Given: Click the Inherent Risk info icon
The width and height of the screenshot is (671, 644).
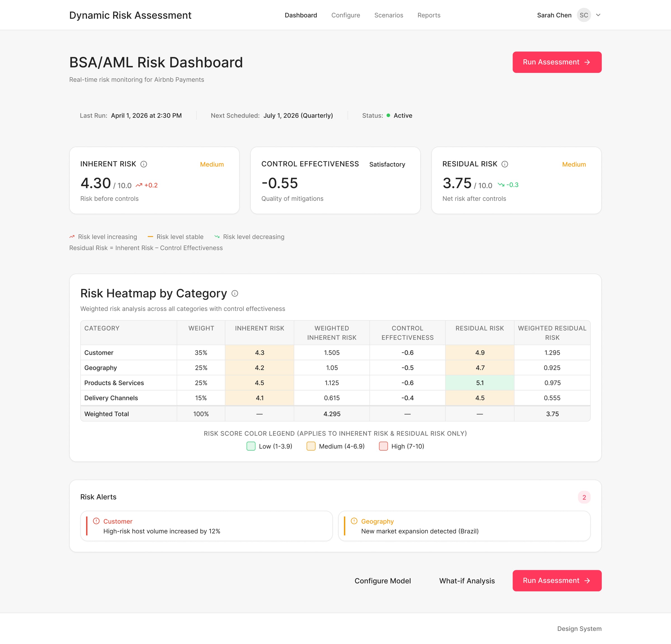Looking at the screenshot, I should 144,164.
